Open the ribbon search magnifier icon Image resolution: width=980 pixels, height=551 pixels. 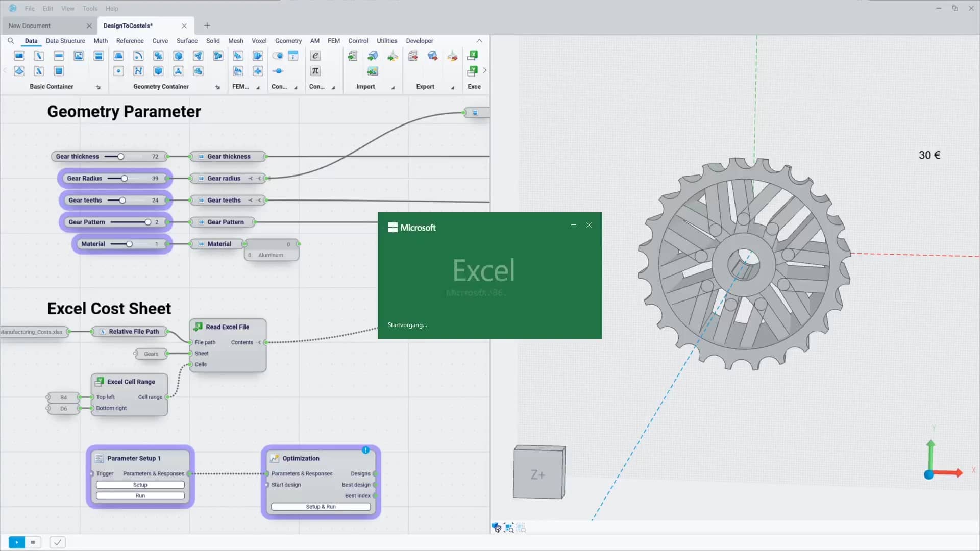click(x=11, y=41)
